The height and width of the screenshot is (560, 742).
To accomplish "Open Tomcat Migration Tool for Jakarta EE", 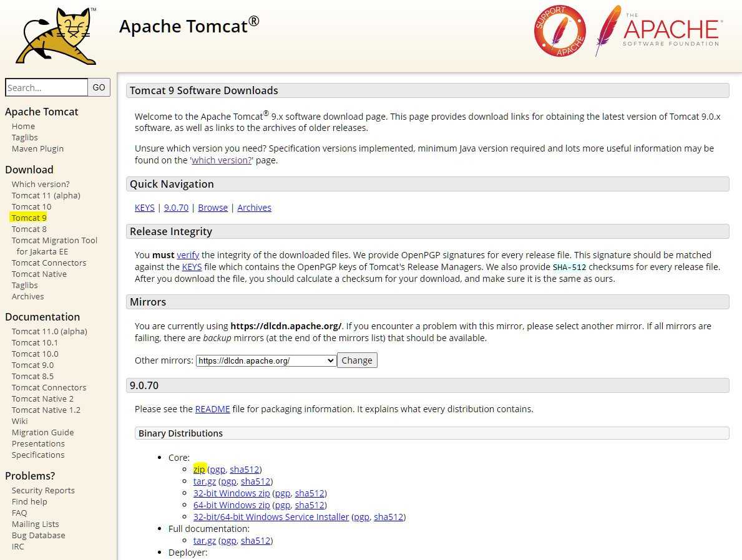I will (54, 246).
